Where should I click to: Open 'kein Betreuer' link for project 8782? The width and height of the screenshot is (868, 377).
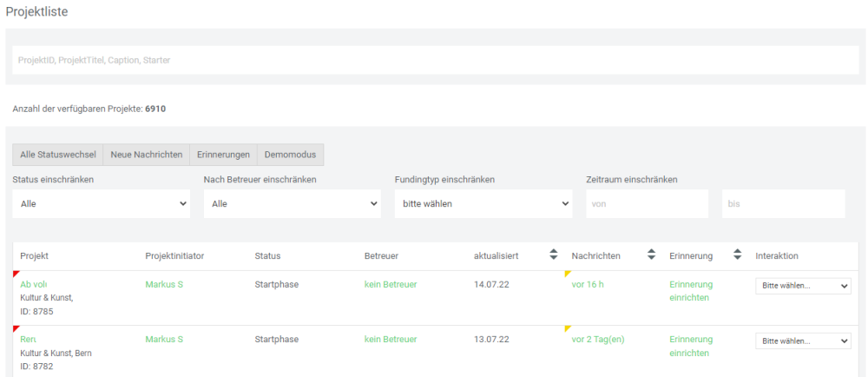click(391, 339)
